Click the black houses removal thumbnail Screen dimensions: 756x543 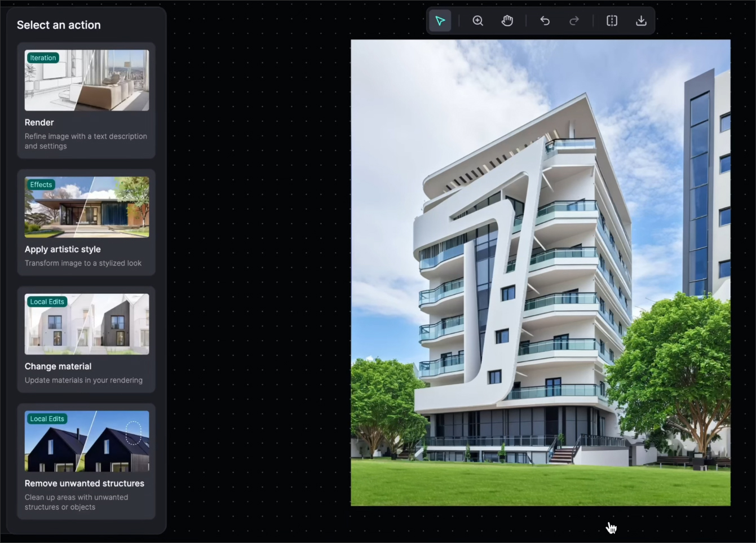87,441
